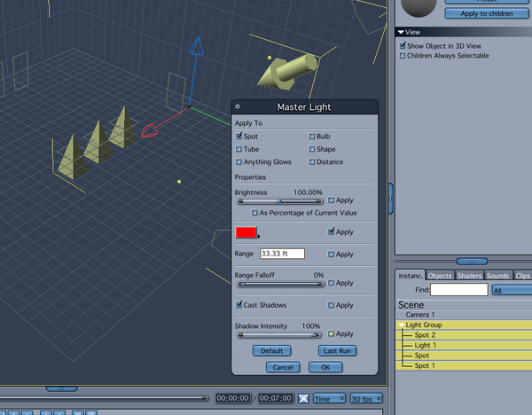The image size is (532, 415).
Task: Select the middle cone in the viewport
Action: pos(98,141)
